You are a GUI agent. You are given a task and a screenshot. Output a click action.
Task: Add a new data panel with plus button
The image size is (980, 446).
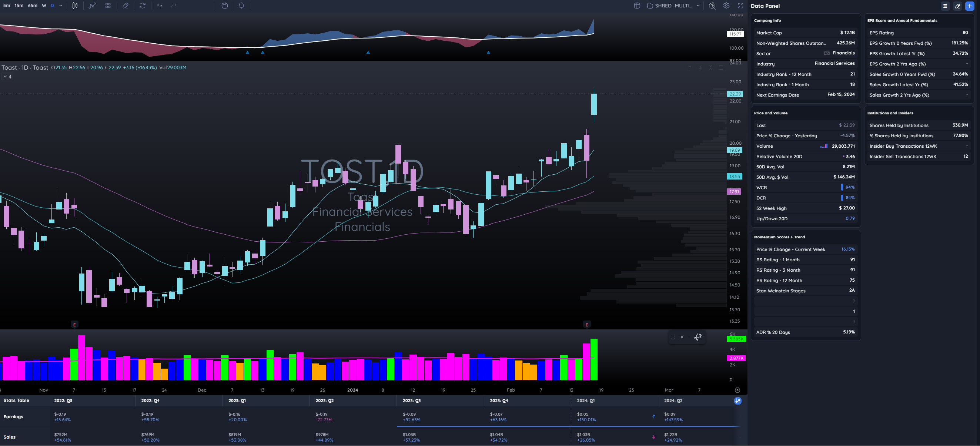[x=969, y=6]
